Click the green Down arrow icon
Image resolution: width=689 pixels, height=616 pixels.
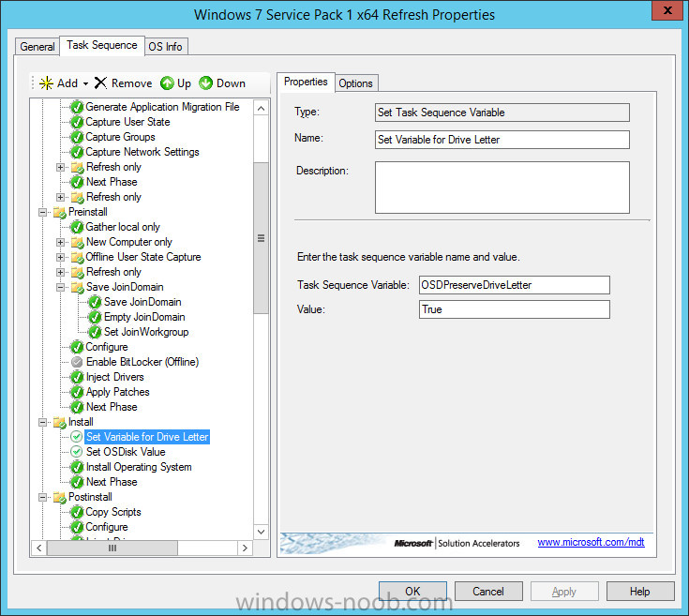[x=205, y=83]
